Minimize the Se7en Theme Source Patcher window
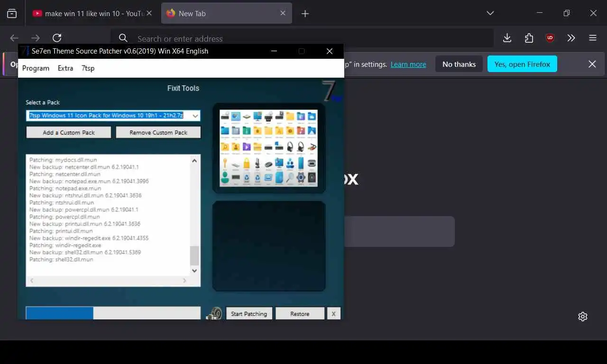This screenshot has height=364, width=607. point(274,51)
